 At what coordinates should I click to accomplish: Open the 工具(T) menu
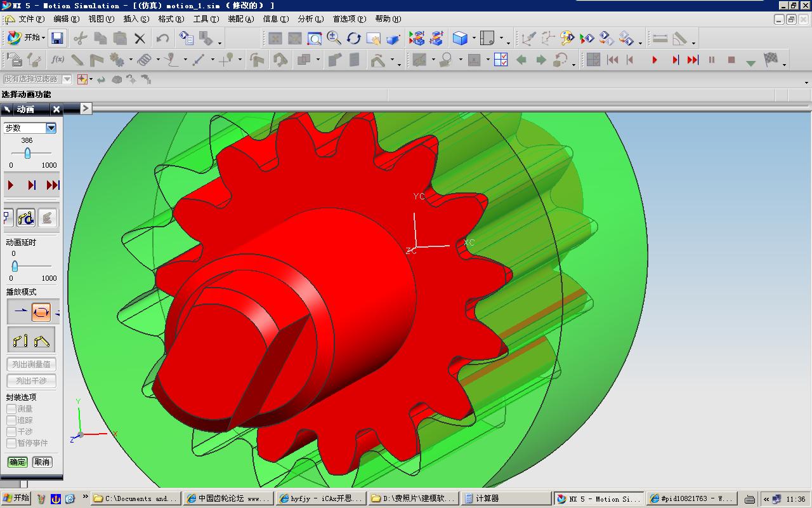click(206, 19)
